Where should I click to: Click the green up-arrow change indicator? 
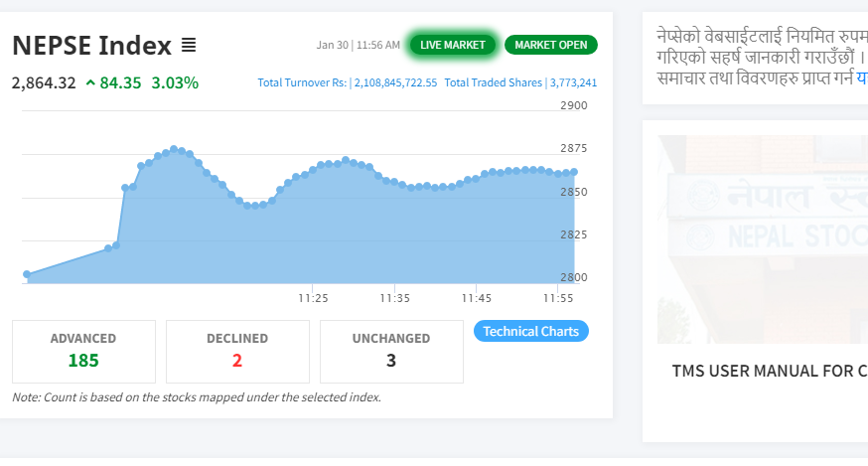(90, 83)
